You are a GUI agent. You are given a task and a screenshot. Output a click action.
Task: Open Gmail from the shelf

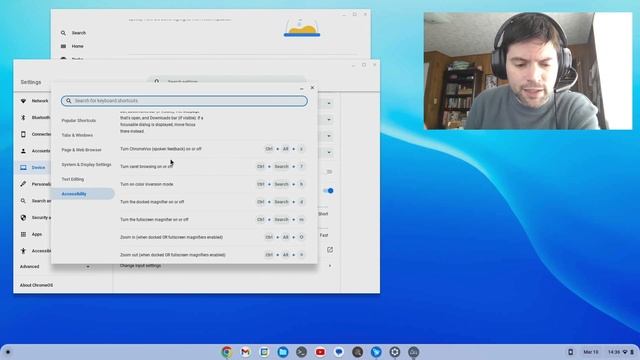click(245, 352)
